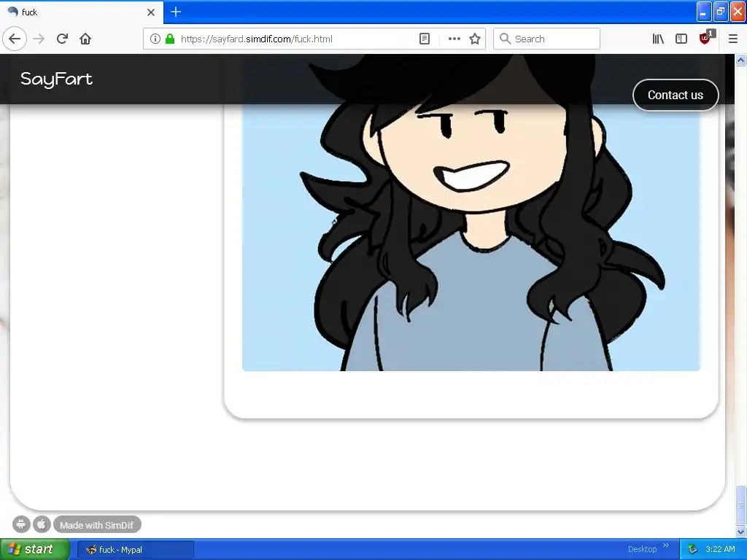Screen dimensions: 747x560
Task: Open the browser home page
Action: tap(85, 39)
